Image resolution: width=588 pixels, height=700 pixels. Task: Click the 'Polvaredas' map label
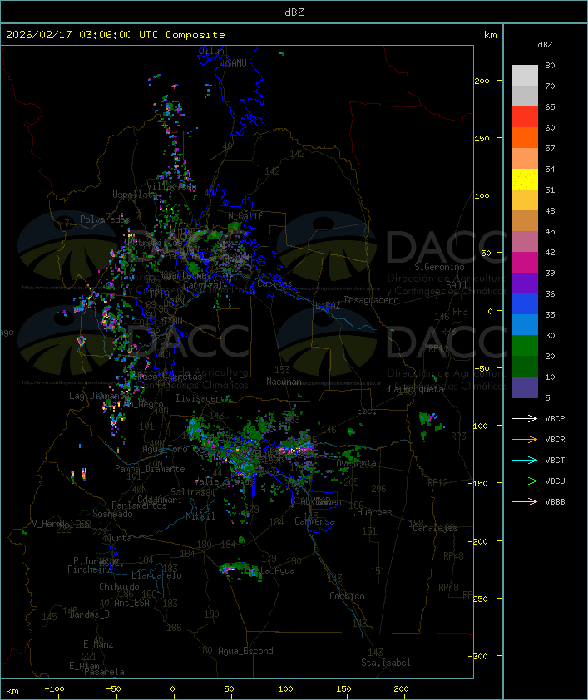tap(105, 219)
